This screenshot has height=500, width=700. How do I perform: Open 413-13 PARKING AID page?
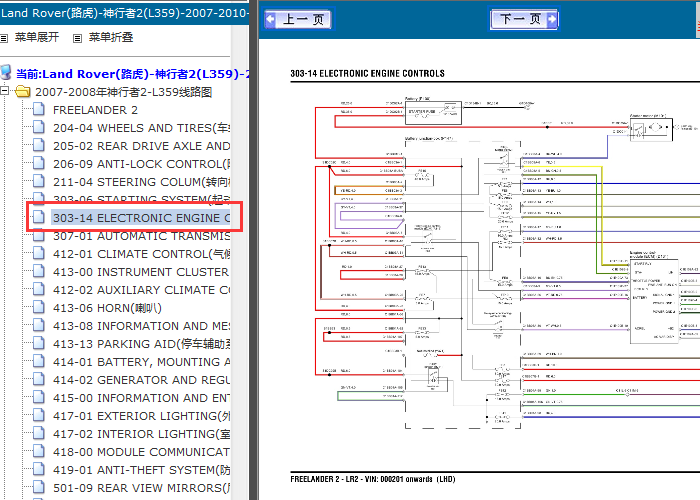142,344
